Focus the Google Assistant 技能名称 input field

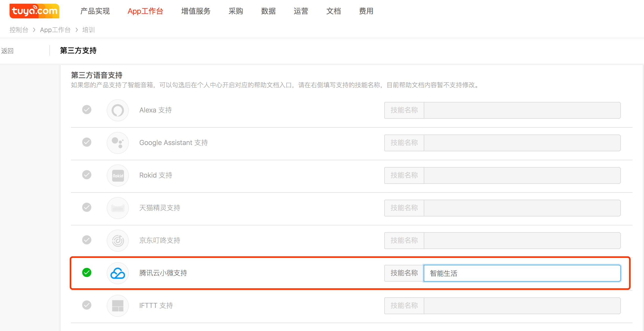point(522,143)
